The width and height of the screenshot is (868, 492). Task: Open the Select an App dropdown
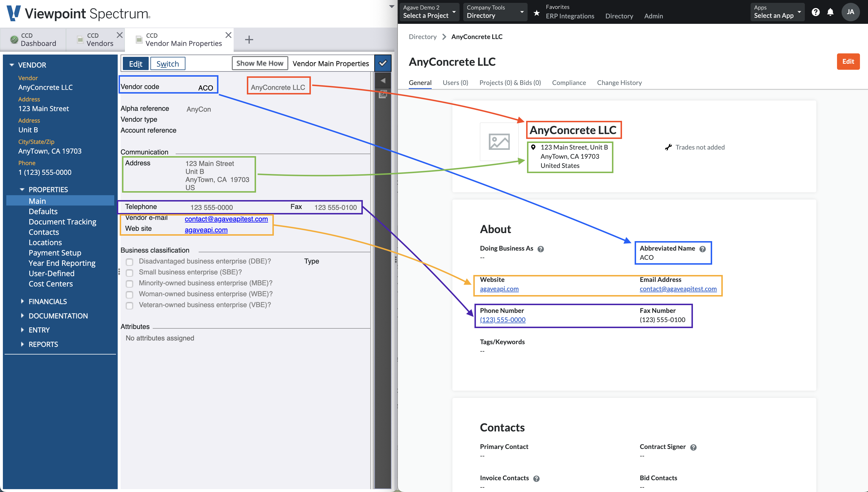777,12
